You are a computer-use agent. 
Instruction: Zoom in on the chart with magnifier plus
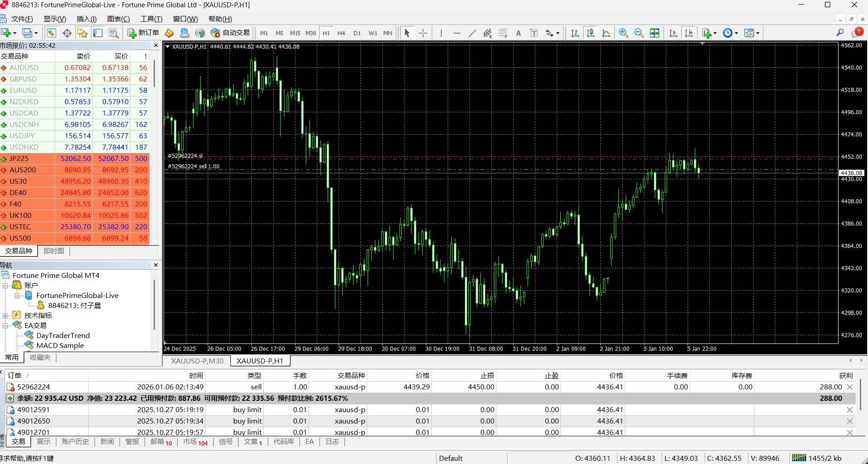(624, 33)
